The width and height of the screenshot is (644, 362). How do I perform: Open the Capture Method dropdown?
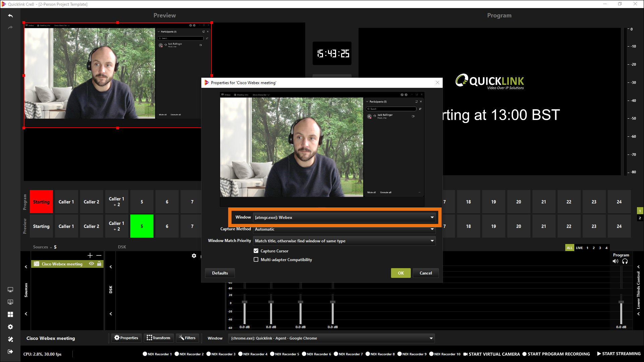(344, 229)
